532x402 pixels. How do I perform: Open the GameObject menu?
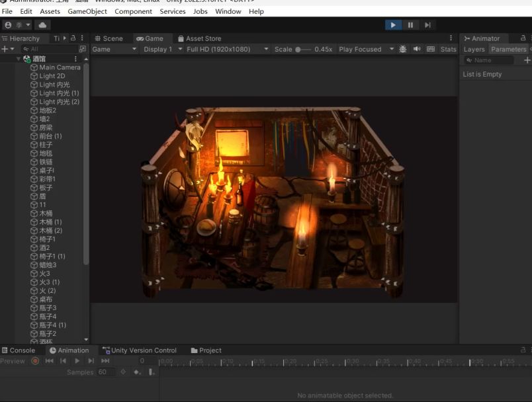[x=87, y=11]
